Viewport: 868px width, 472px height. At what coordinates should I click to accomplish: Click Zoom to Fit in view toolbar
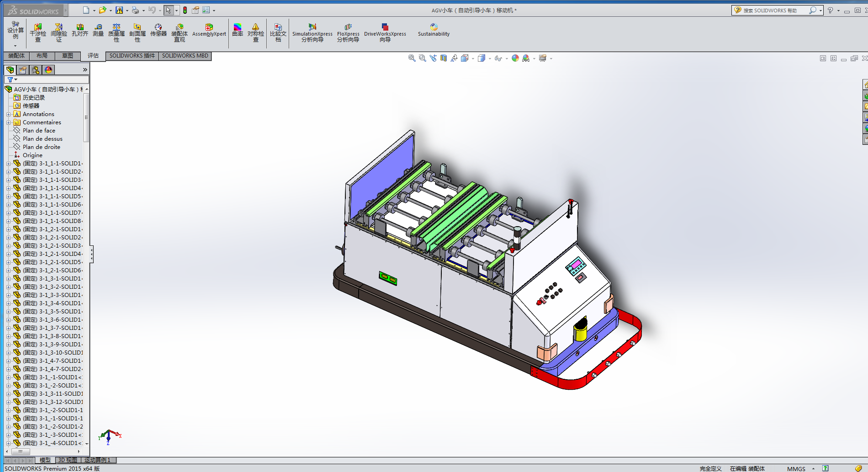tap(412, 58)
